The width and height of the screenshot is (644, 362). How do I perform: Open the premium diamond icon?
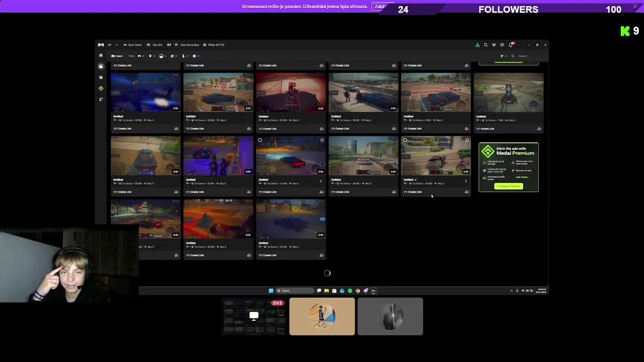coord(494,45)
